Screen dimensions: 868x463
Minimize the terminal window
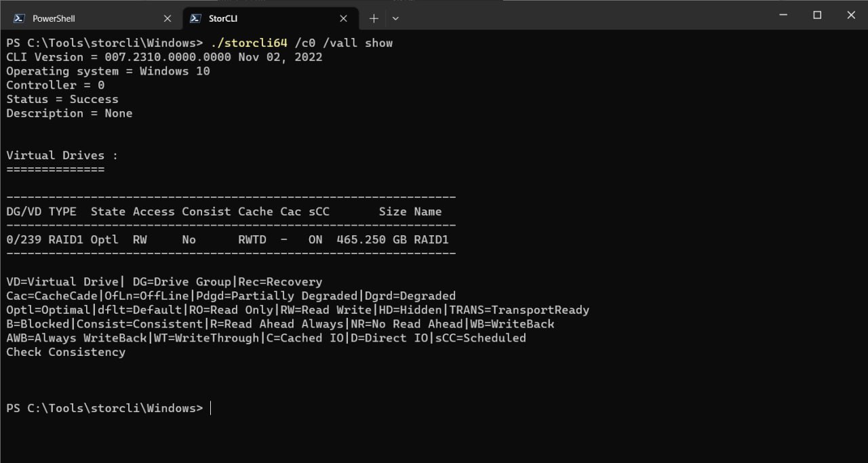tap(784, 15)
